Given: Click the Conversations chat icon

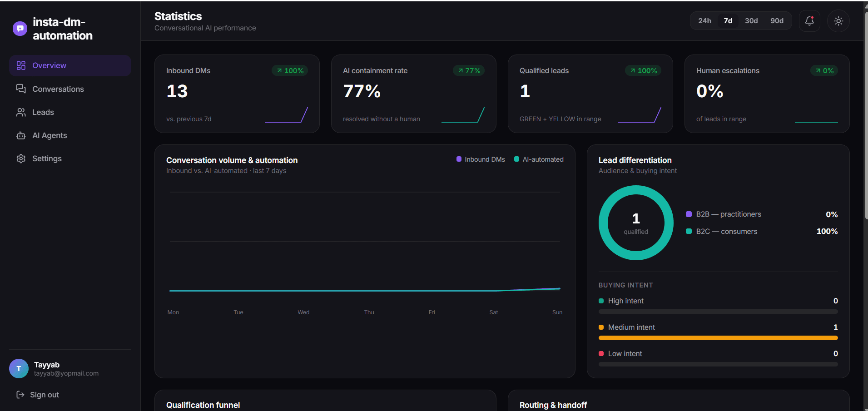Looking at the screenshot, I should (21, 89).
